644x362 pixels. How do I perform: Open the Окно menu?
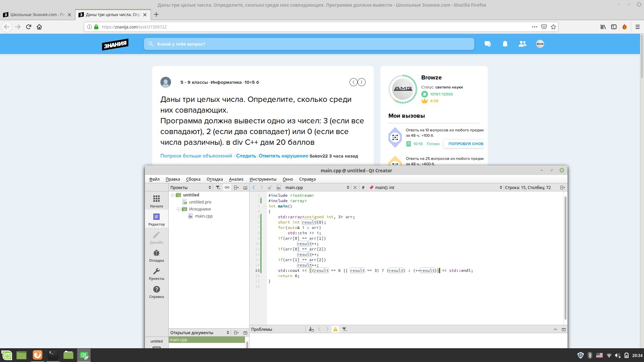pos(288,179)
